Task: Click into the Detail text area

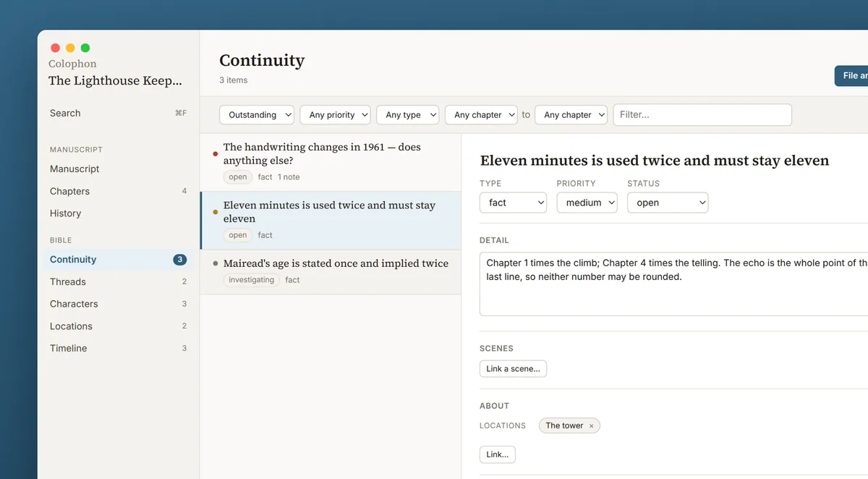Action: point(673,284)
